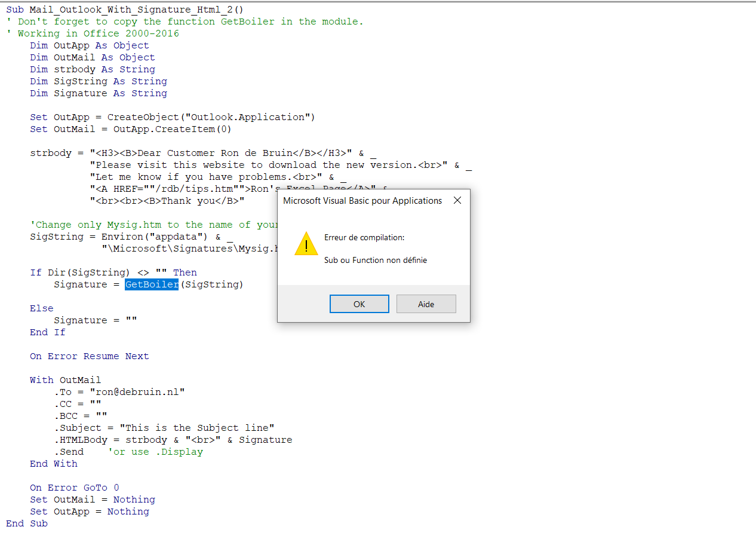Click the Sub Mail_Outlook_With_Signature_Html_2() line
756x536 pixels.
125,10
